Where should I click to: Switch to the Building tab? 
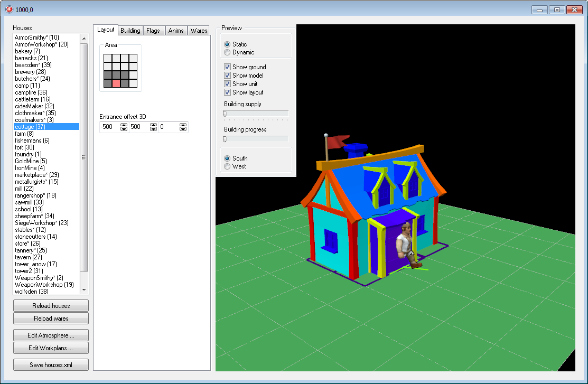[x=130, y=31]
